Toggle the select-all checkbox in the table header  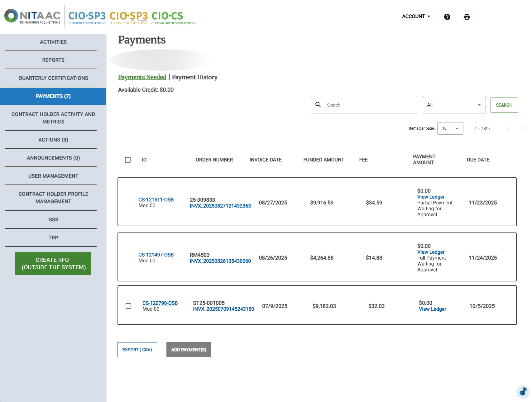pos(128,160)
